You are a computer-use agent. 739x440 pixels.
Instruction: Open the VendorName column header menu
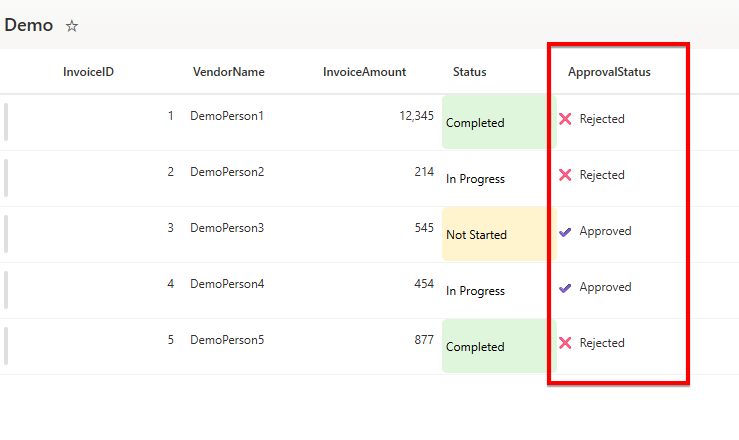point(229,72)
